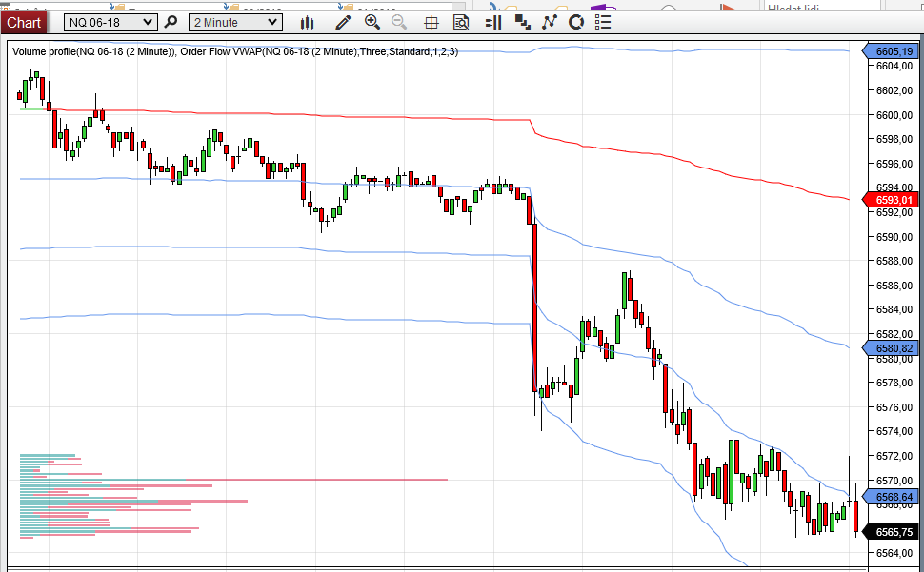Click the 6584,00 price axis label
This screenshot has height=572, width=924.
point(894,309)
